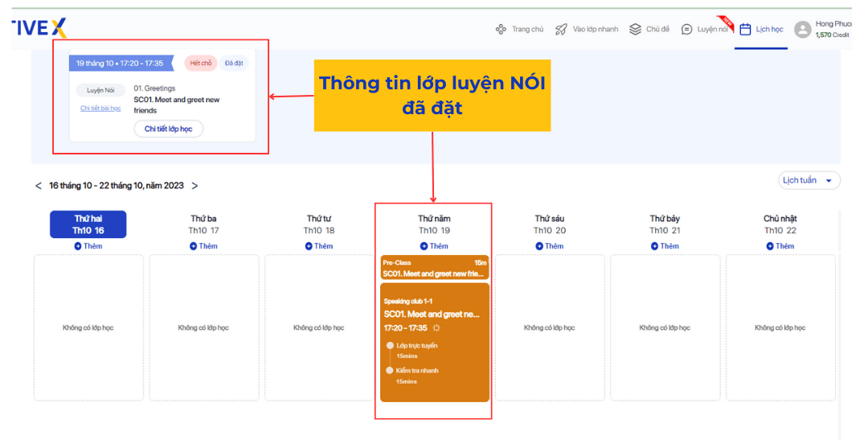
Task: Click the Hết chỗ badge
Action: click(x=201, y=64)
